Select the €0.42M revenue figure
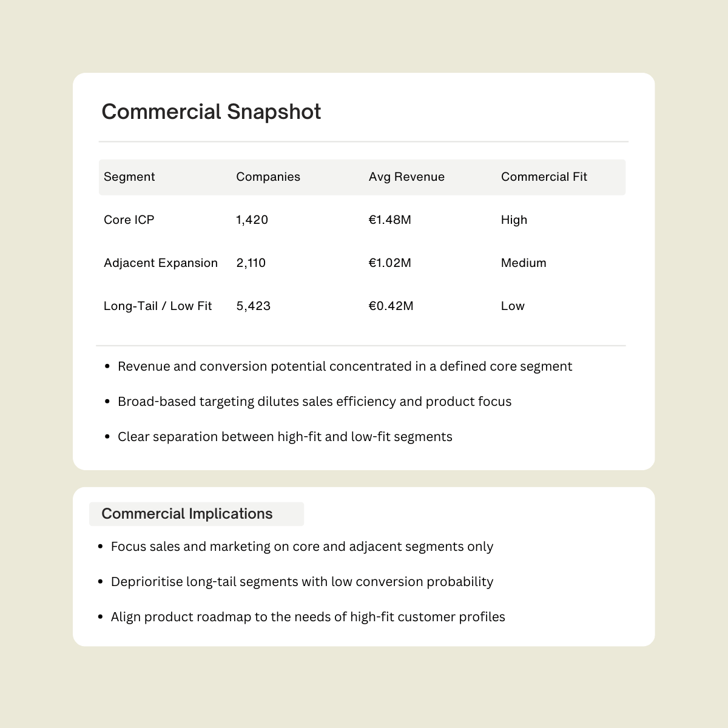Screen dimensions: 728x728 391,306
